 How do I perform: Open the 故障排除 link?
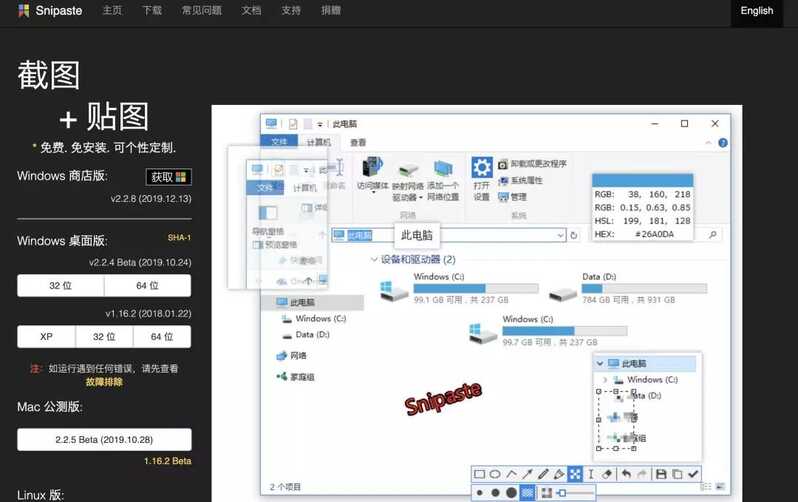point(104,382)
